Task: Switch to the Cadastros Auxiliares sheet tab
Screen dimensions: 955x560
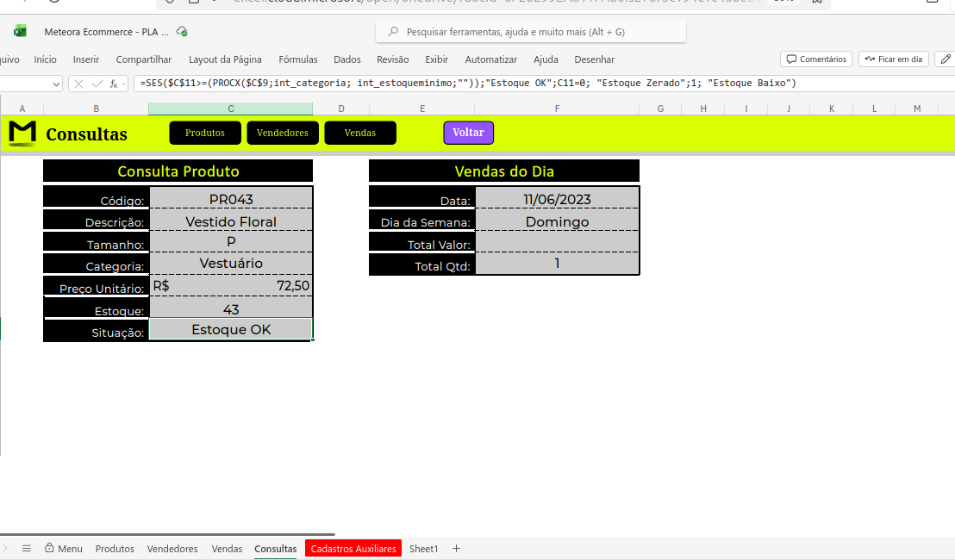Action: click(x=353, y=549)
